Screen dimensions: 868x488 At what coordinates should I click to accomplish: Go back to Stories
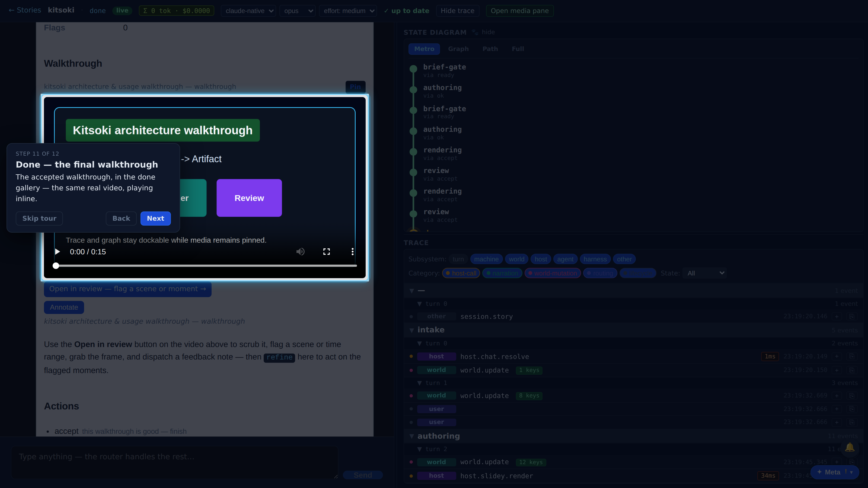point(25,10)
